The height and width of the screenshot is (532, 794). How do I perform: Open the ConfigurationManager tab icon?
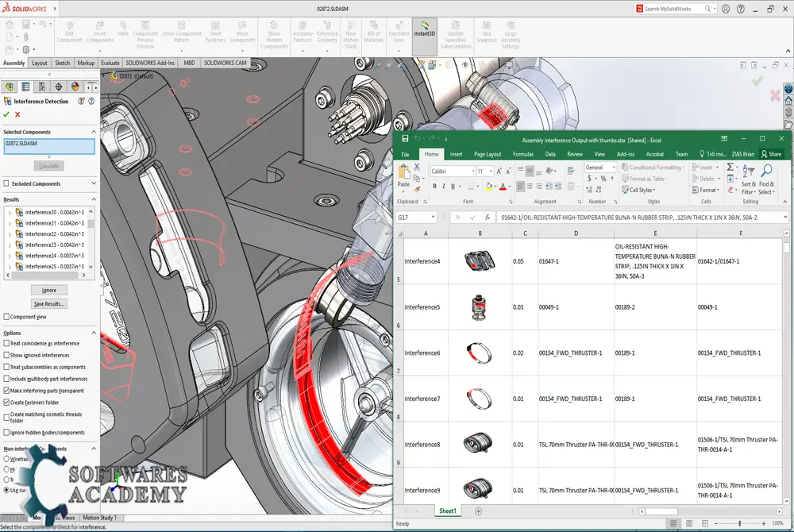click(42, 87)
